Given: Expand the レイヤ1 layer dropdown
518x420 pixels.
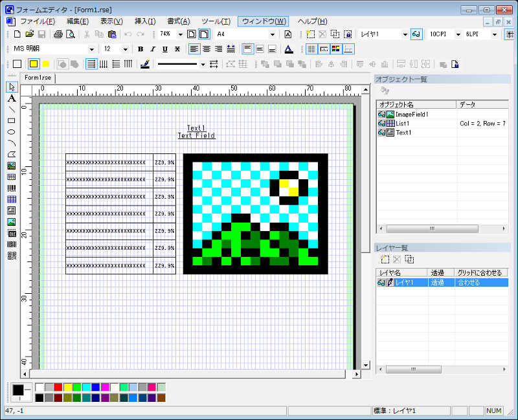Looking at the screenshot, I should point(405,34).
